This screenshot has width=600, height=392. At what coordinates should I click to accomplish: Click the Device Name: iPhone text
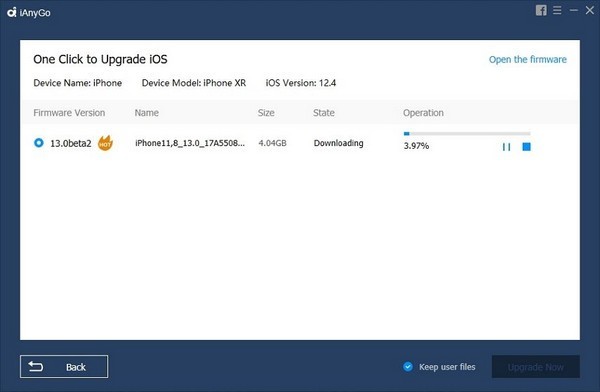click(78, 83)
